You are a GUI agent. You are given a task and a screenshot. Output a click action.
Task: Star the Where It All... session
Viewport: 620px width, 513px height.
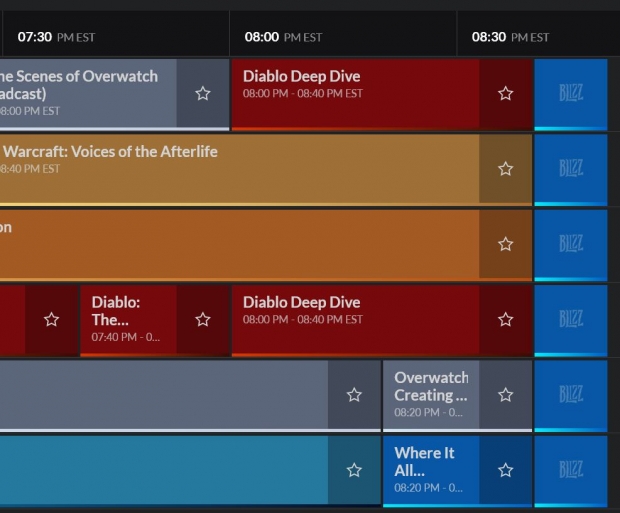tap(505, 470)
